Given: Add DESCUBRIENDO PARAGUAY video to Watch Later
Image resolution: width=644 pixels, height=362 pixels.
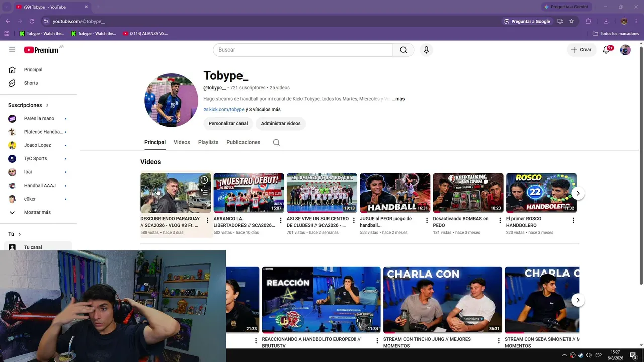Looking at the screenshot, I should pos(204,180).
